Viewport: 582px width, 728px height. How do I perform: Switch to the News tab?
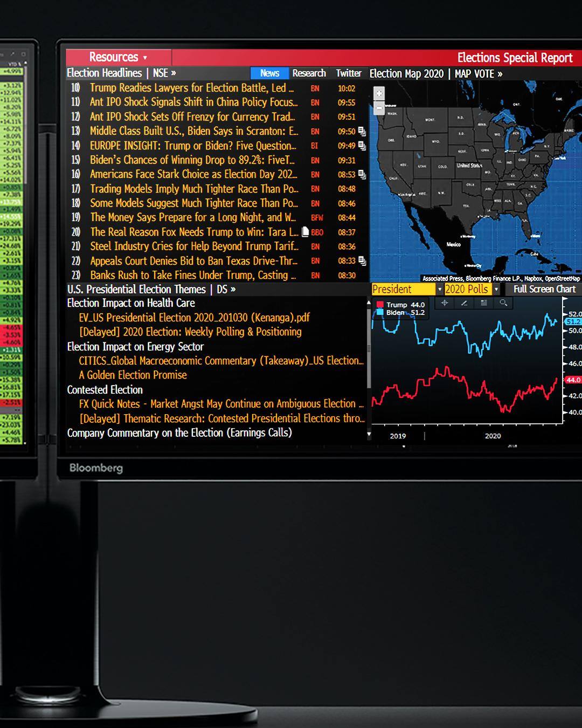tap(269, 73)
